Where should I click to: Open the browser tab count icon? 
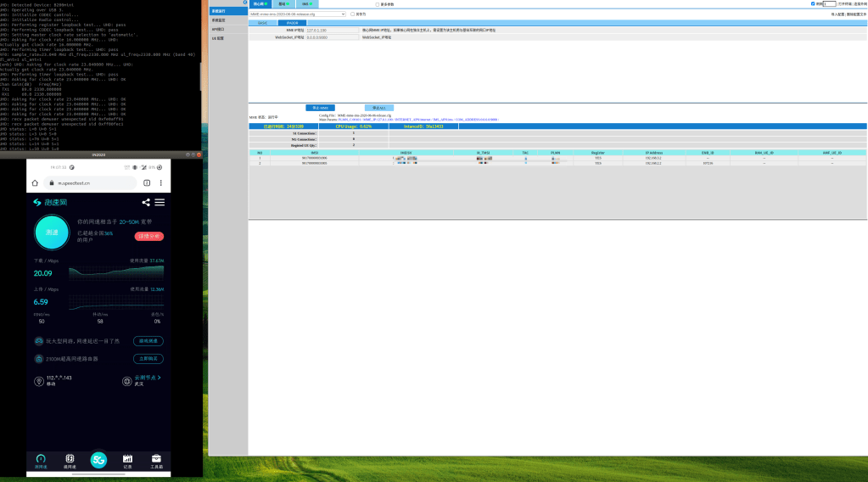(x=147, y=183)
